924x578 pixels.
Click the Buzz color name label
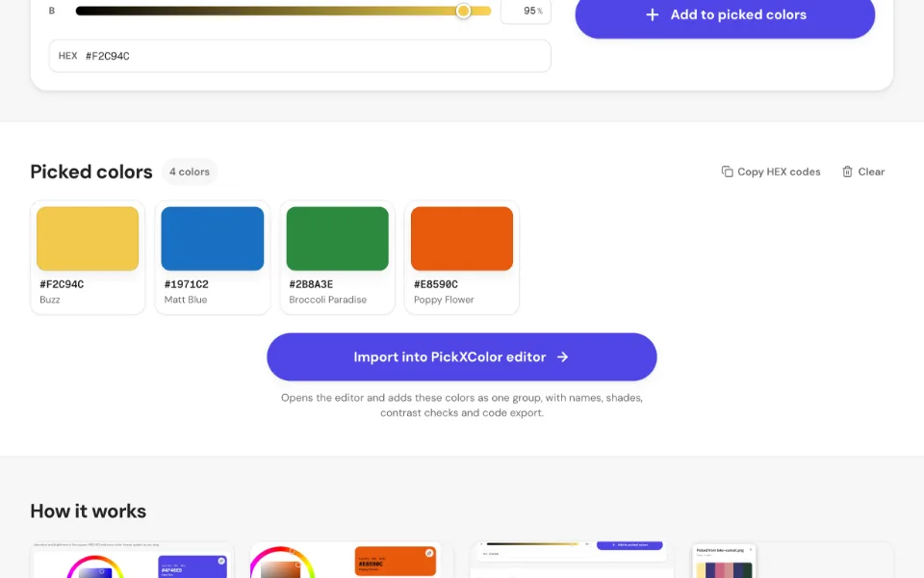click(x=50, y=300)
